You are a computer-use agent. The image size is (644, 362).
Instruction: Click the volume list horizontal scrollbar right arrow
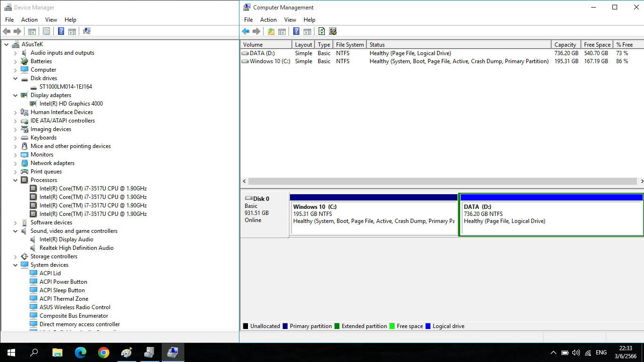click(641, 181)
